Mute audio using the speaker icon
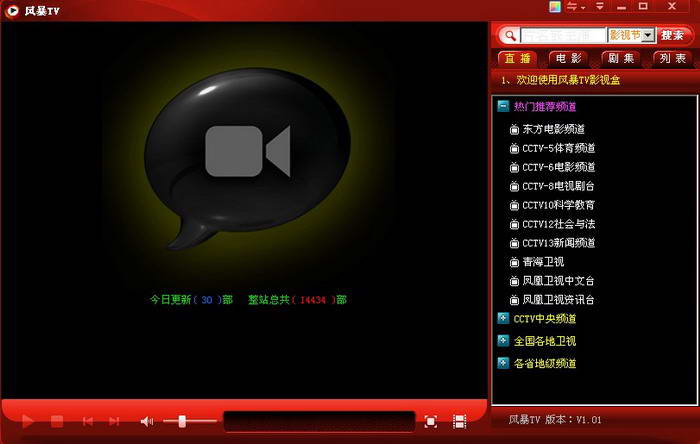Image resolution: width=700 pixels, height=444 pixels. [147, 422]
